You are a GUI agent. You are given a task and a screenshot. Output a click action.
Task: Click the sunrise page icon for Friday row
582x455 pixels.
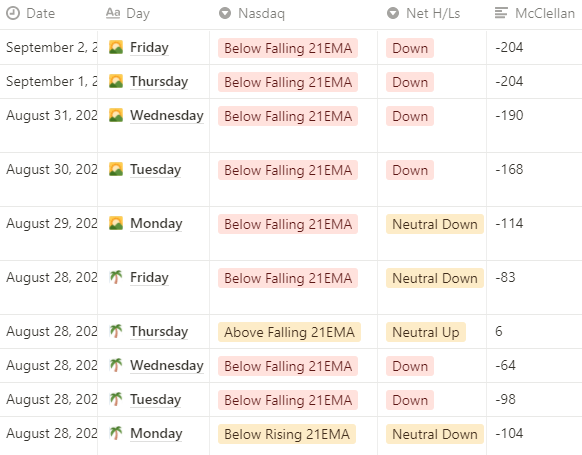[116, 48]
